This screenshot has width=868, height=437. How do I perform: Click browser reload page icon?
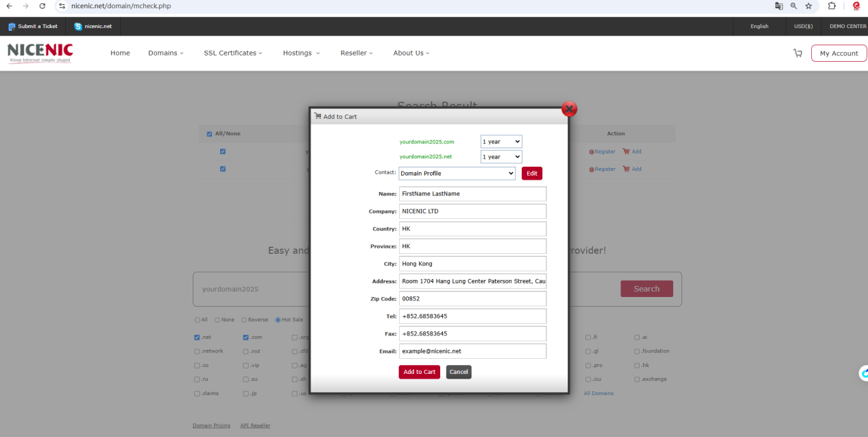[x=43, y=6]
